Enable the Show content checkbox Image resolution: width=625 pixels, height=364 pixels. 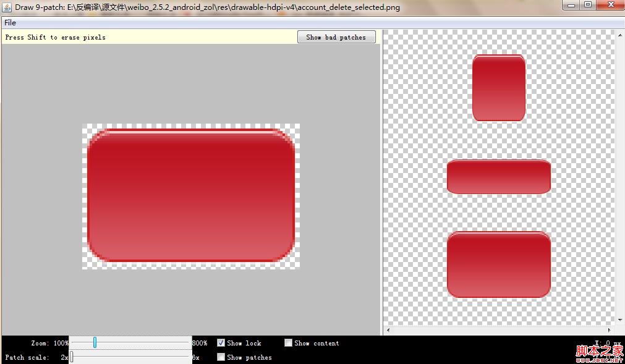[x=288, y=343]
